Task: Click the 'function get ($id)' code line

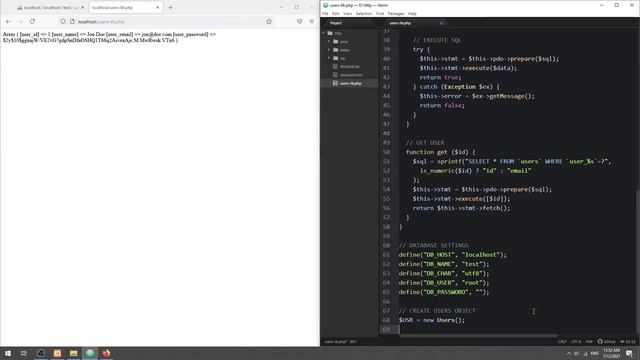Action: pyautogui.click(x=440, y=152)
